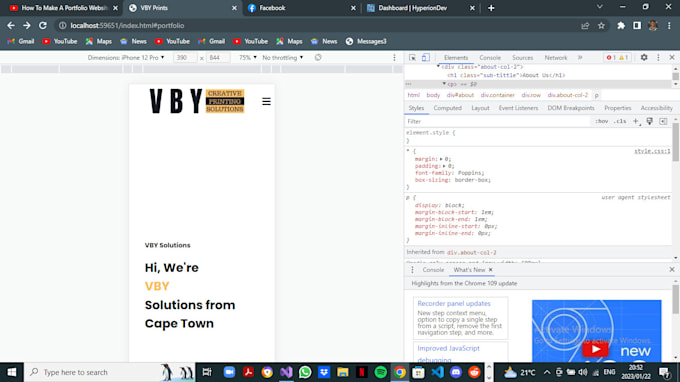Image resolution: width=680 pixels, height=382 pixels.
Task: Open Messages3 bookmark
Action: pyautogui.click(x=366, y=41)
